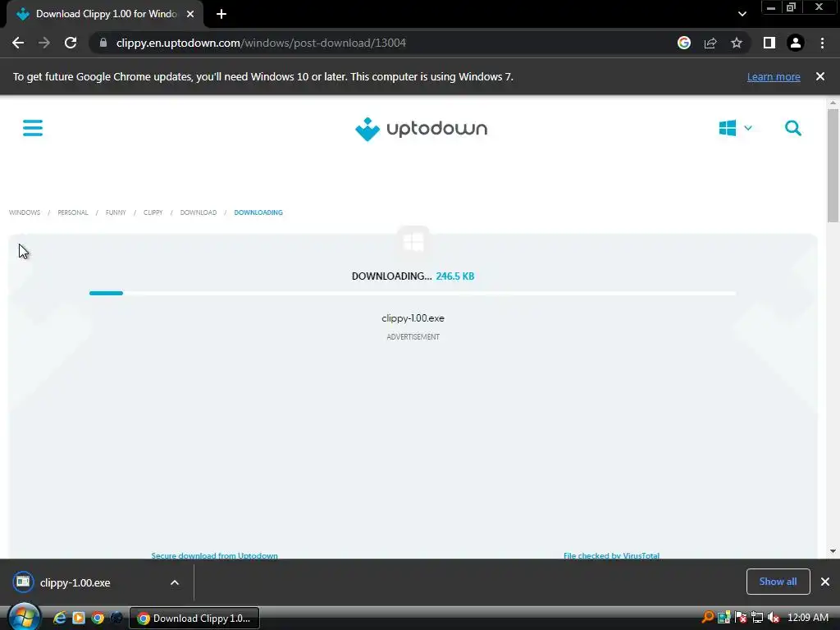
Task: Open Chrome side panel
Action: 769,43
